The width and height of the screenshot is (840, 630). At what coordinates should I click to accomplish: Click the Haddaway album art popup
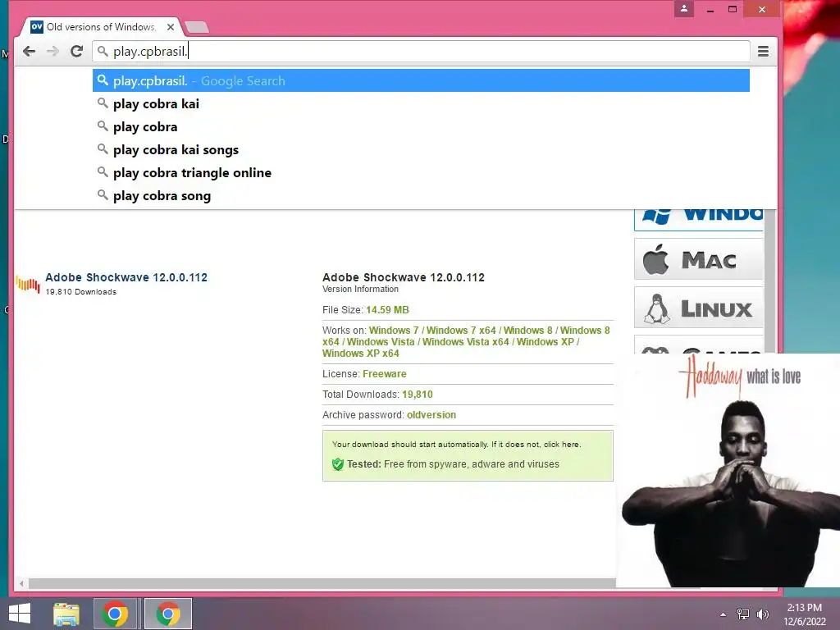point(728,470)
